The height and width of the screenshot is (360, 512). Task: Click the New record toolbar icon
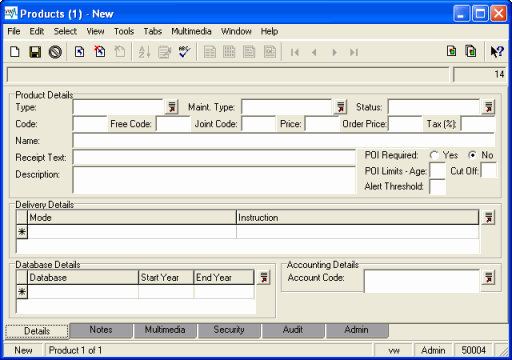point(15,52)
